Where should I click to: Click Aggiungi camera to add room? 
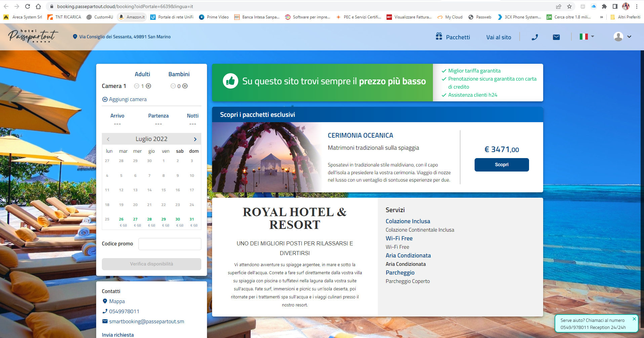click(124, 99)
